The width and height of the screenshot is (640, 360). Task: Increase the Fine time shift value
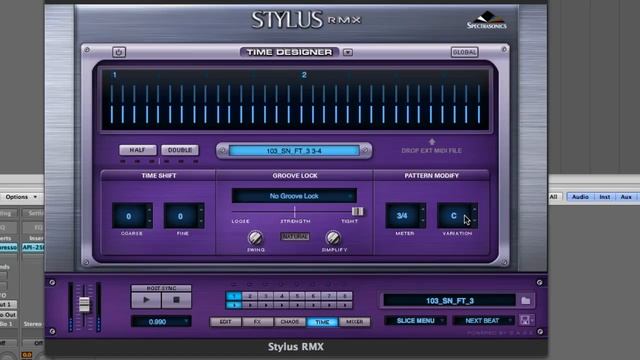(201, 210)
